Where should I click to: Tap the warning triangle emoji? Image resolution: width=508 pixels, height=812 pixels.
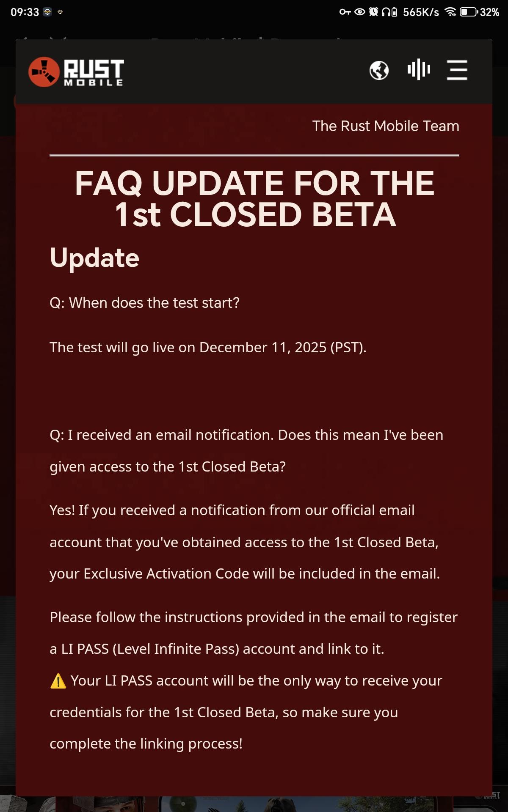click(x=58, y=681)
